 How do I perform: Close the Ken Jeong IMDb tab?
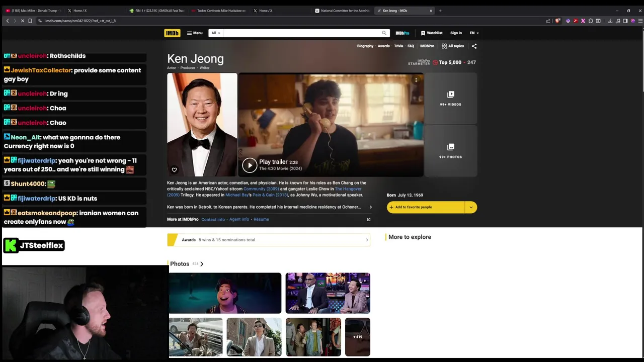pyautogui.click(x=431, y=11)
